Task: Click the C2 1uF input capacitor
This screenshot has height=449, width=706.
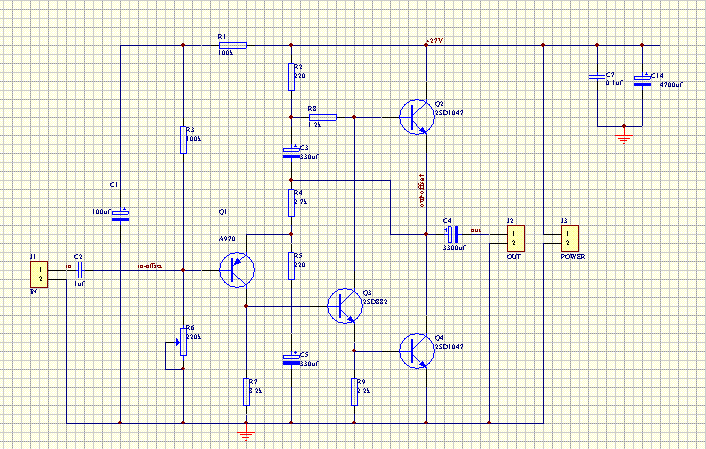Action: click(x=79, y=270)
